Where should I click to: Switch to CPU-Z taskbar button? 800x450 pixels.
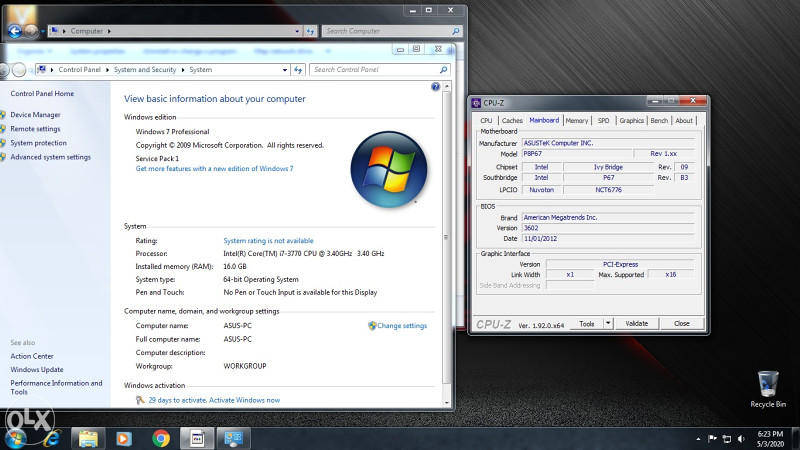[197, 438]
